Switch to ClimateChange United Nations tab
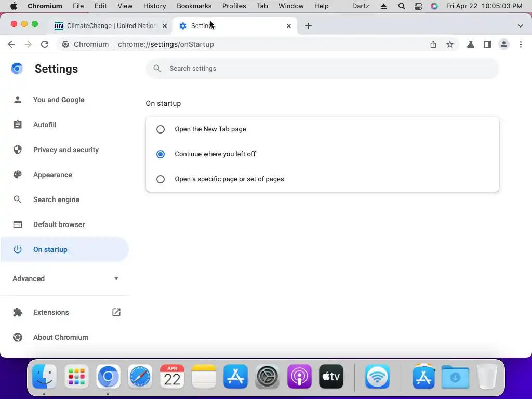 [x=111, y=26]
